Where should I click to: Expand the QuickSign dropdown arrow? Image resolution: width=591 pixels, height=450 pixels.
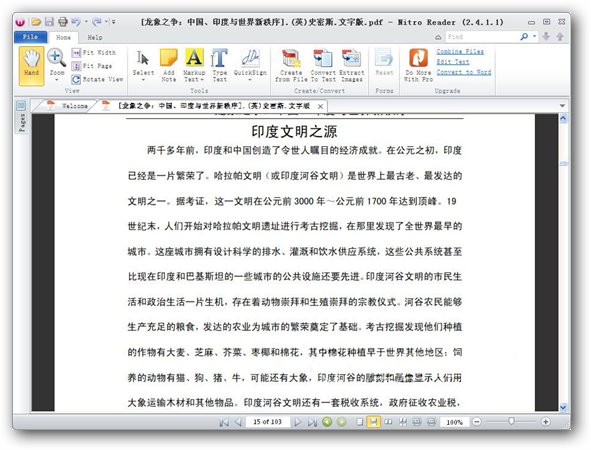coord(250,80)
